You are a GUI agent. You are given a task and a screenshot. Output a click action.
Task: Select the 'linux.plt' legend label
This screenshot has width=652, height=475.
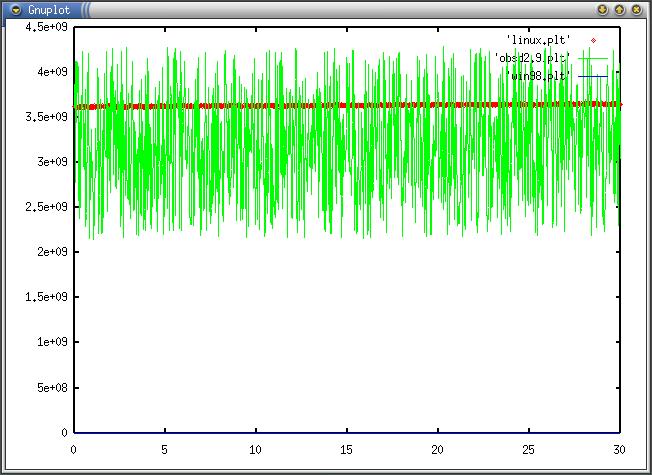(x=541, y=40)
